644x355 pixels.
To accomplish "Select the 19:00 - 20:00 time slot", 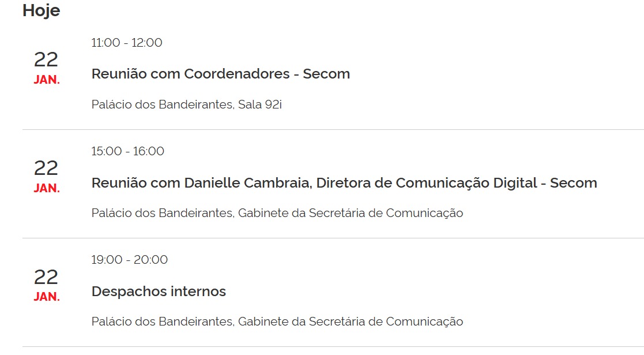I will tap(130, 260).
